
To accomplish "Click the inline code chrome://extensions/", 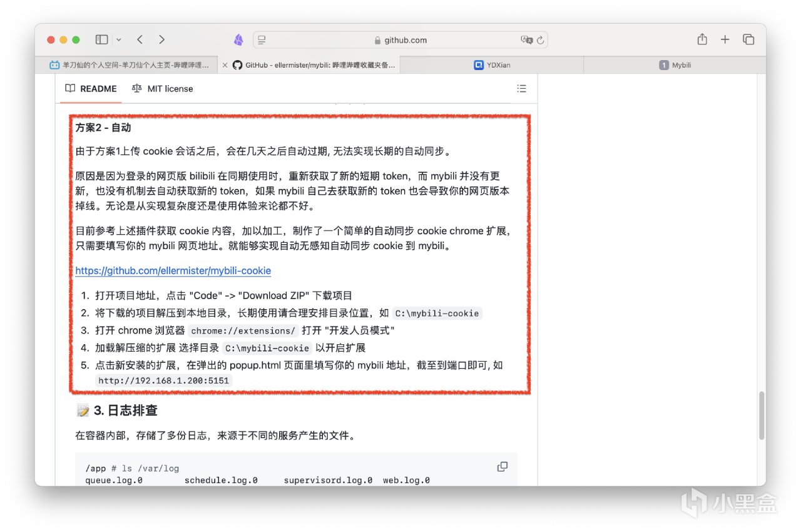I will click(243, 330).
